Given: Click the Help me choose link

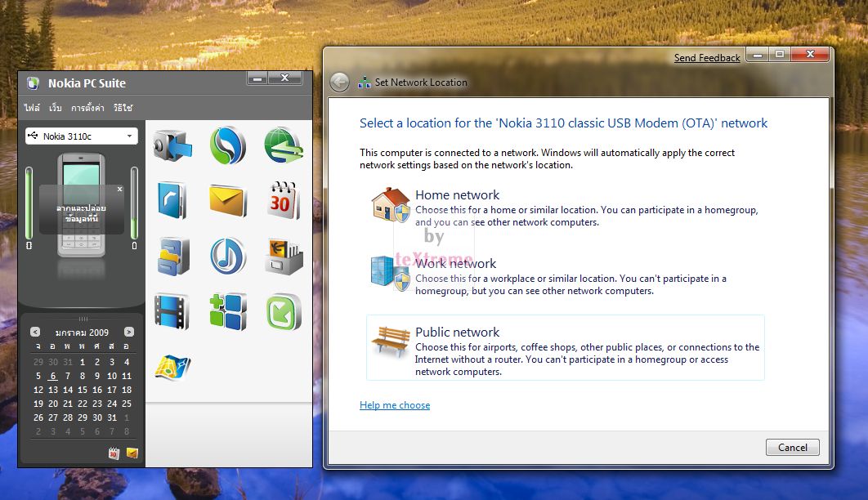Looking at the screenshot, I should (395, 405).
